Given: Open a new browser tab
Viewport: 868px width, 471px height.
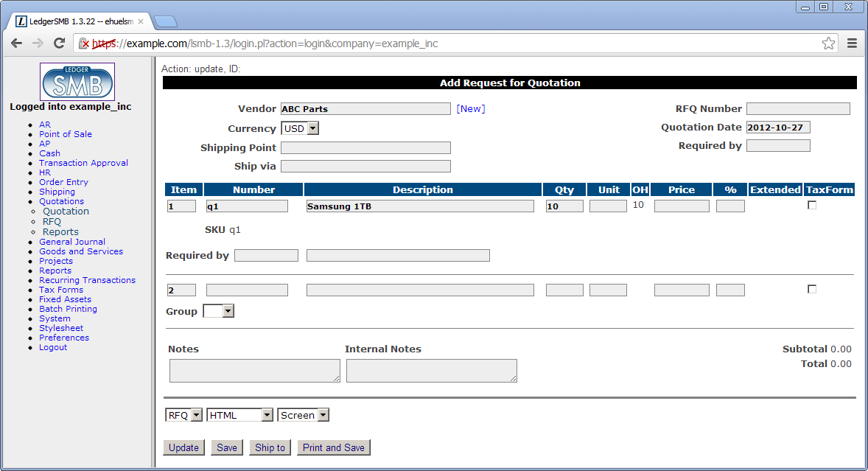Looking at the screenshot, I should (x=166, y=21).
